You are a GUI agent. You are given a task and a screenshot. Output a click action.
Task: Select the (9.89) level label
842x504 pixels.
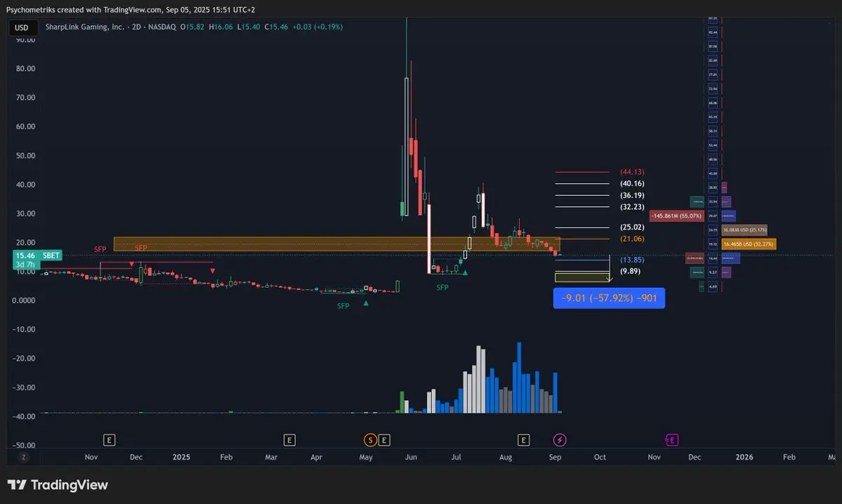630,271
